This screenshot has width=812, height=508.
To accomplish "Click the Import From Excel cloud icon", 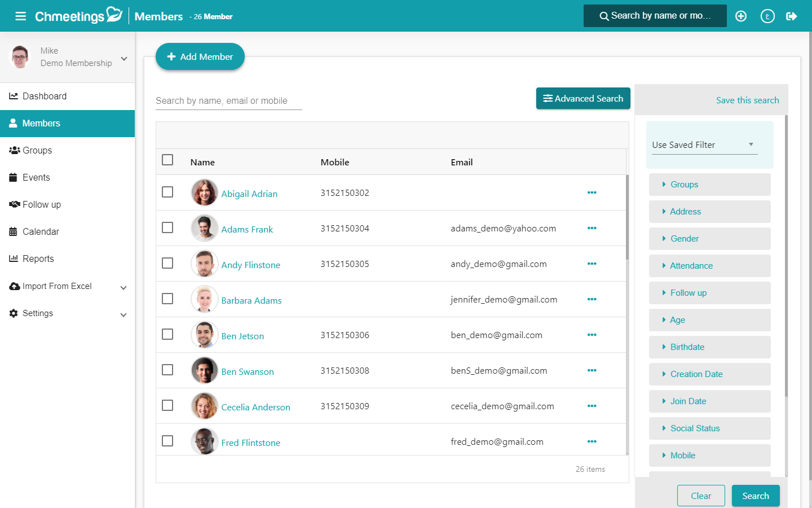I will (15, 286).
